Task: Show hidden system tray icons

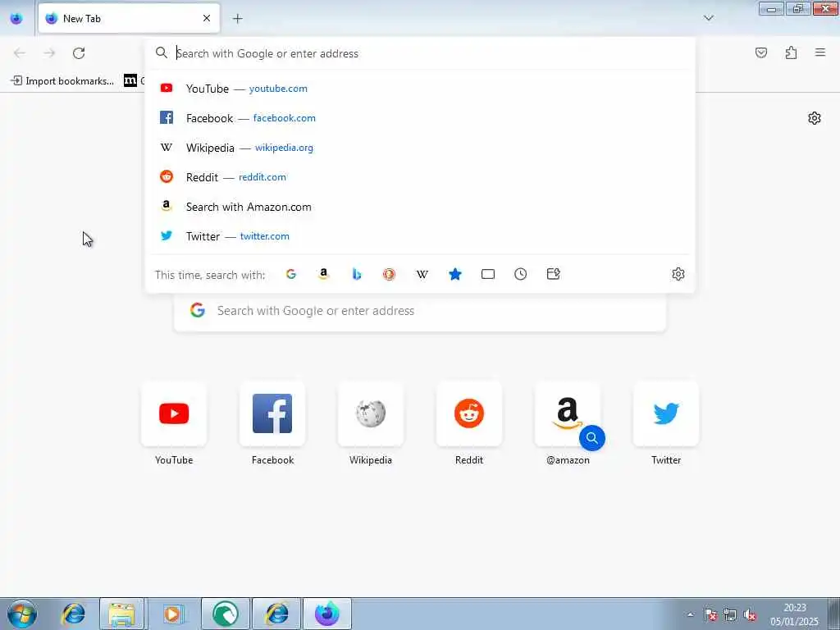Action: [x=691, y=614]
